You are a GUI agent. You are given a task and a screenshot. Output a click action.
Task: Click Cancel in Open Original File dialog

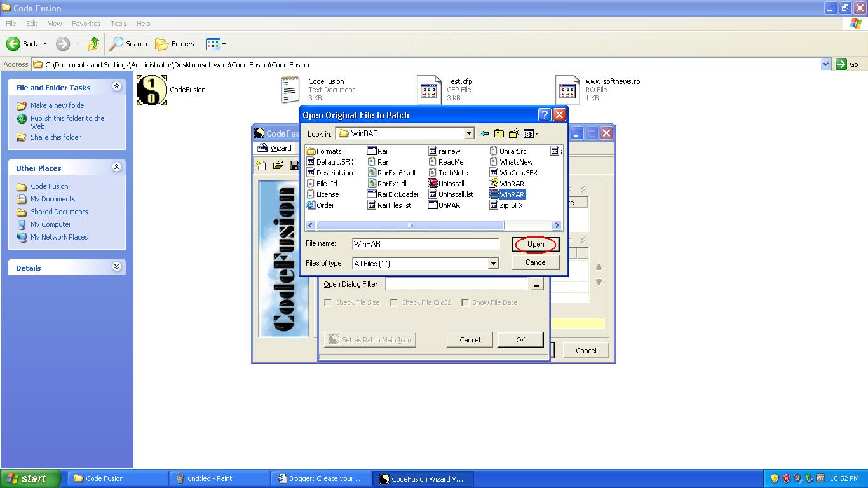pyautogui.click(x=536, y=262)
